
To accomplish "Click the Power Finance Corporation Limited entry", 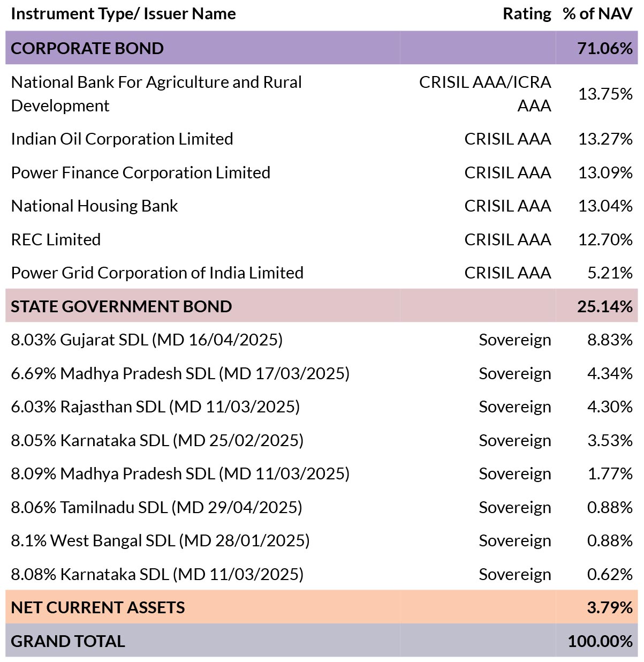I will pyautogui.click(x=141, y=172).
